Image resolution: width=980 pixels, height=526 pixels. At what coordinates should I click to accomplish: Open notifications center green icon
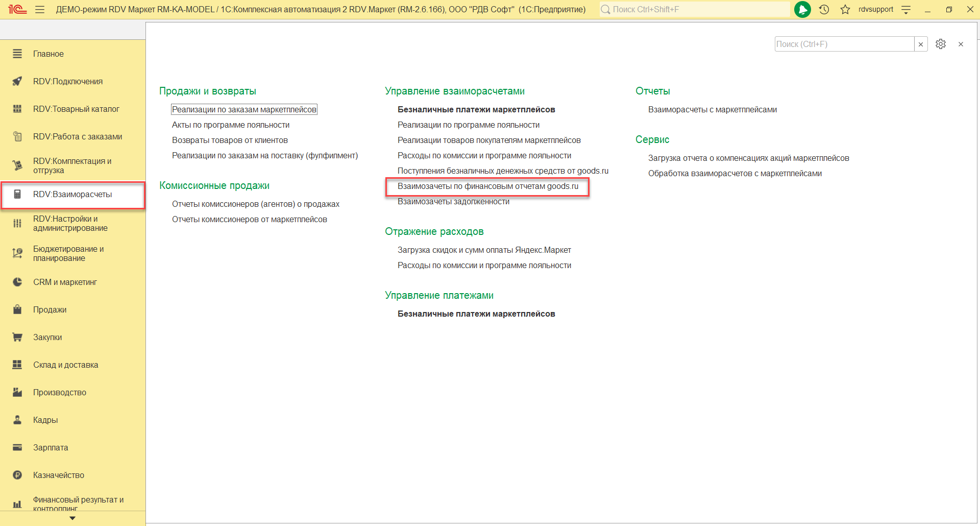tap(802, 9)
